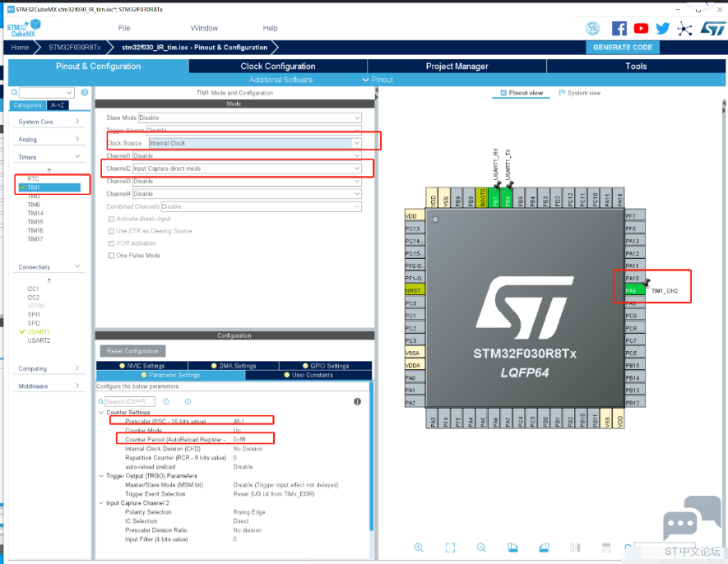Open the Slave Mode dropdown

pyautogui.click(x=250, y=118)
